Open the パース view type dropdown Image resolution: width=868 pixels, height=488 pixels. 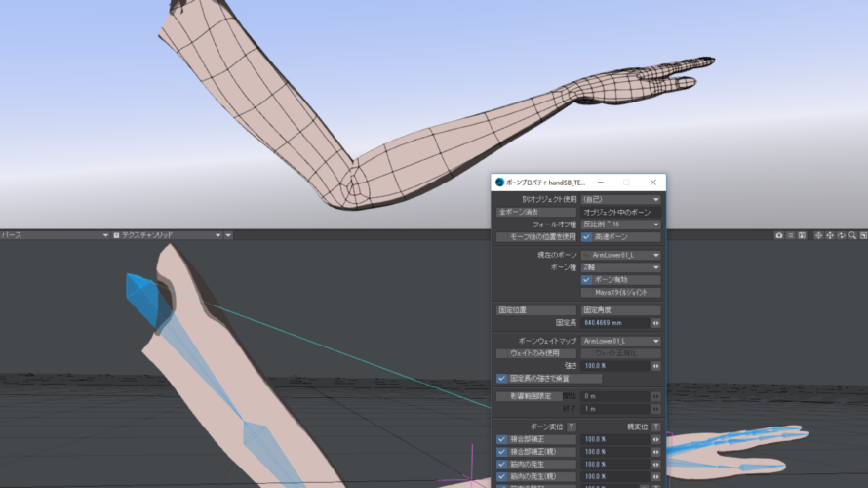click(x=55, y=235)
